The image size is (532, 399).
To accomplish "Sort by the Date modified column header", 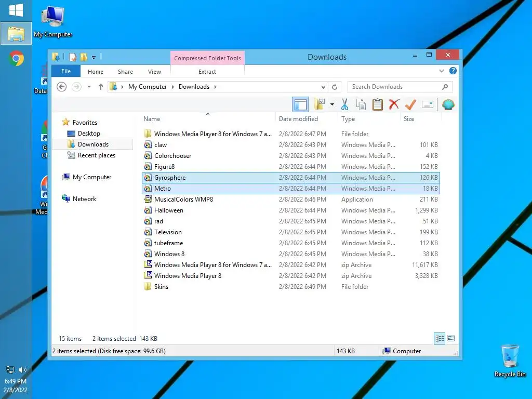I will 307,119.
